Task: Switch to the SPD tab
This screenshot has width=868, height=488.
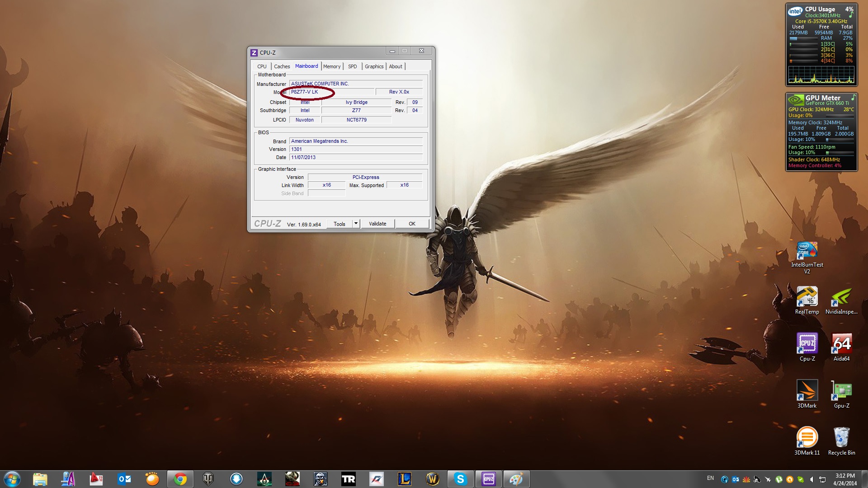Action: click(x=353, y=66)
